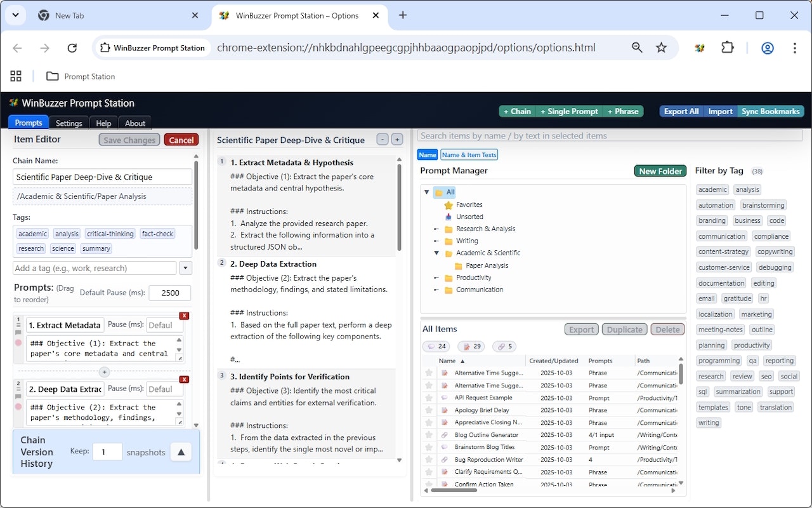812x508 pixels.
Task: Set search mode to Name & Item Texts
Action: 469,154
